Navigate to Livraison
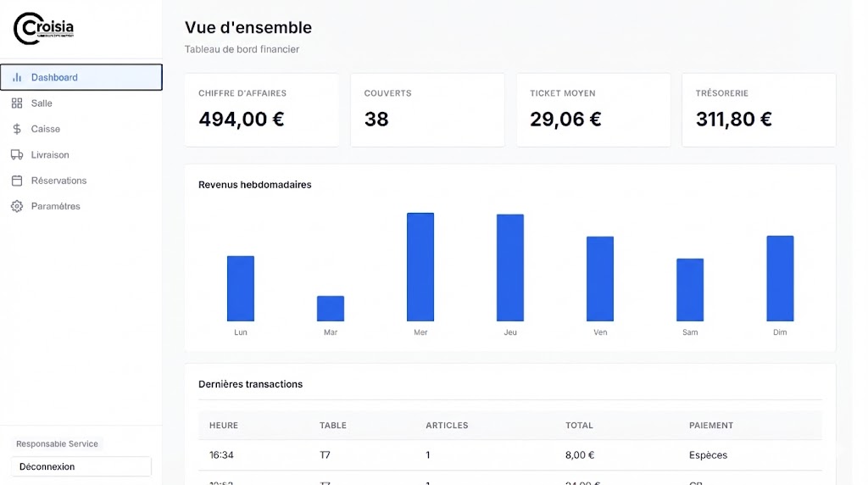The width and height of the screenshot is (868, 485). tap(81, 154)
